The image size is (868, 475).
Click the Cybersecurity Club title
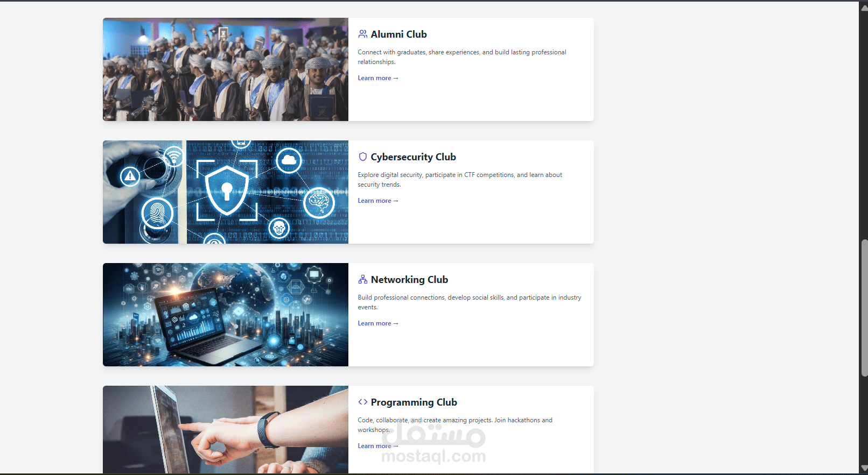(x=413, y=157)
